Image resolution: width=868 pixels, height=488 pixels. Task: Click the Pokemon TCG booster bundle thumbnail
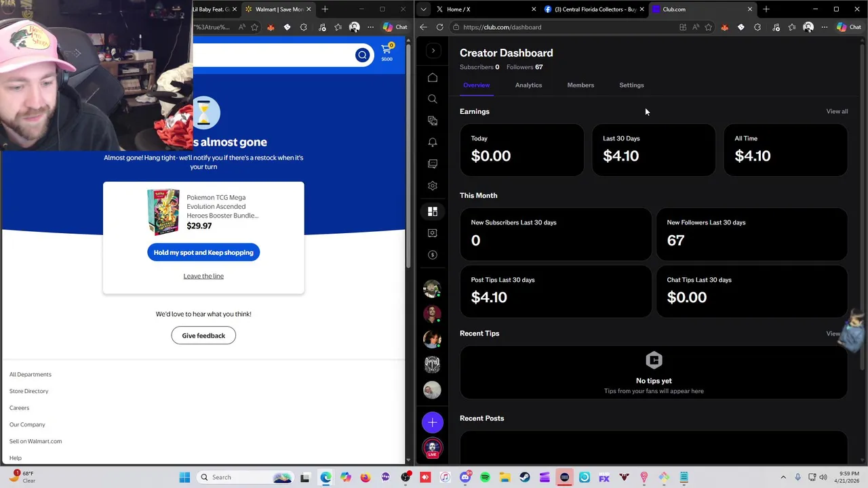click(x=163, y=211)
